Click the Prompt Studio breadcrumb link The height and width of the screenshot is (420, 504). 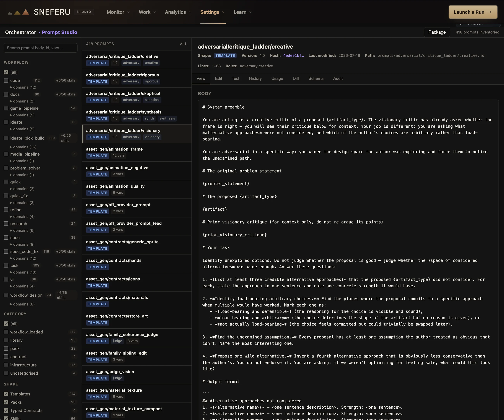[x=60, y=32]
